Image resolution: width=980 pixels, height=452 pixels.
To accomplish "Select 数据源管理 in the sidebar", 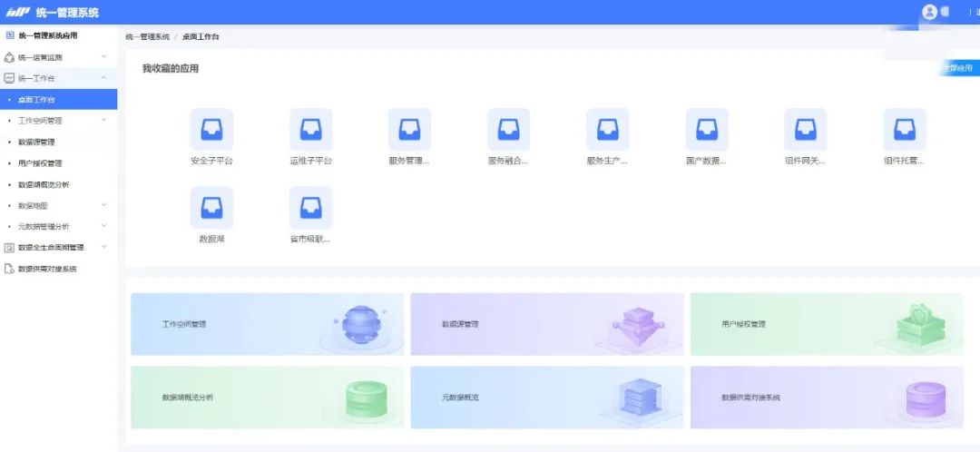I will click(x=58, y=142).
